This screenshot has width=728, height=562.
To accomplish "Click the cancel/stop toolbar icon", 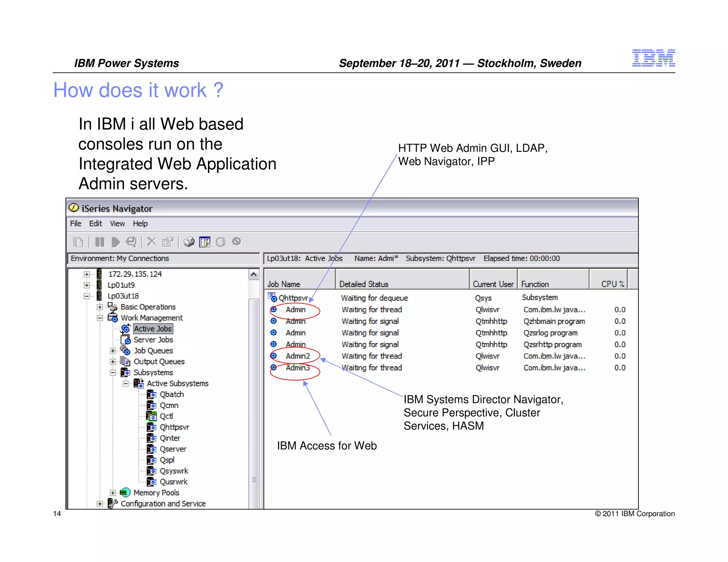I will [236, 242].
